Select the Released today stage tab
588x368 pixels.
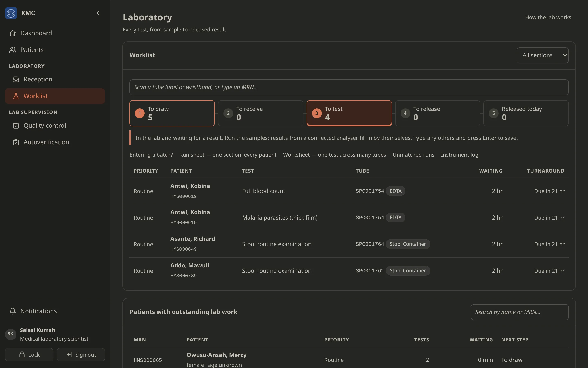click(x=526, y=113)
